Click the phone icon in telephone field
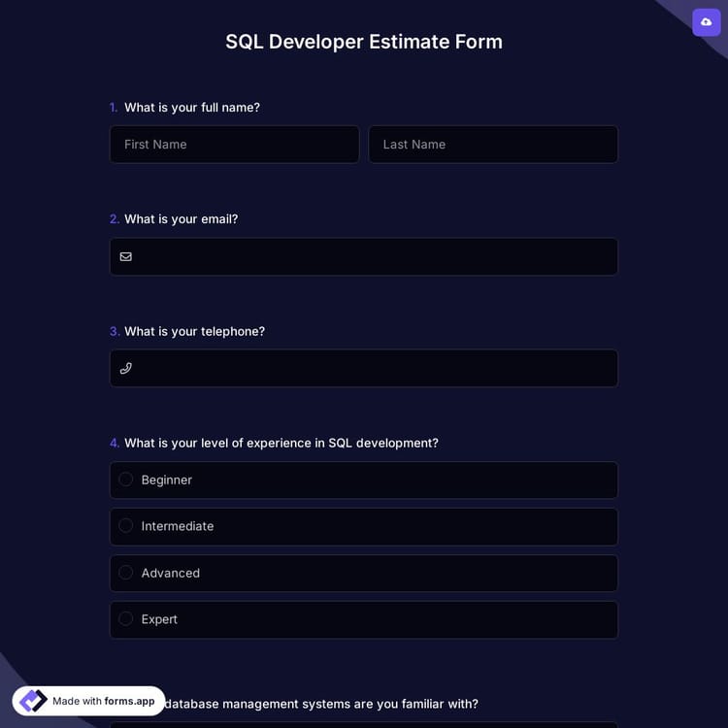Viewport: 728px width, 728px height. [x=125, y=369]
